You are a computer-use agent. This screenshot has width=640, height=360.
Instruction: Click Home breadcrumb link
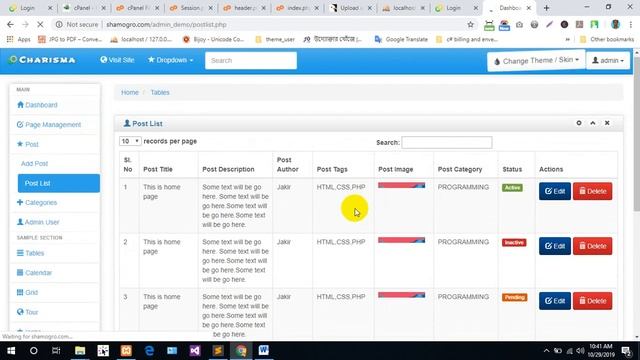pos(130,92)
